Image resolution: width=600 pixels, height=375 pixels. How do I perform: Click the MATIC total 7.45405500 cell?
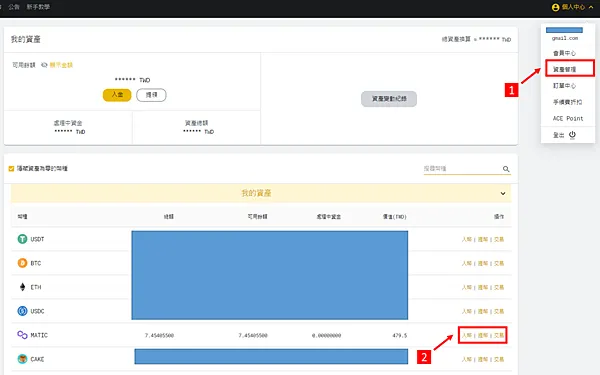coord(159,336)
